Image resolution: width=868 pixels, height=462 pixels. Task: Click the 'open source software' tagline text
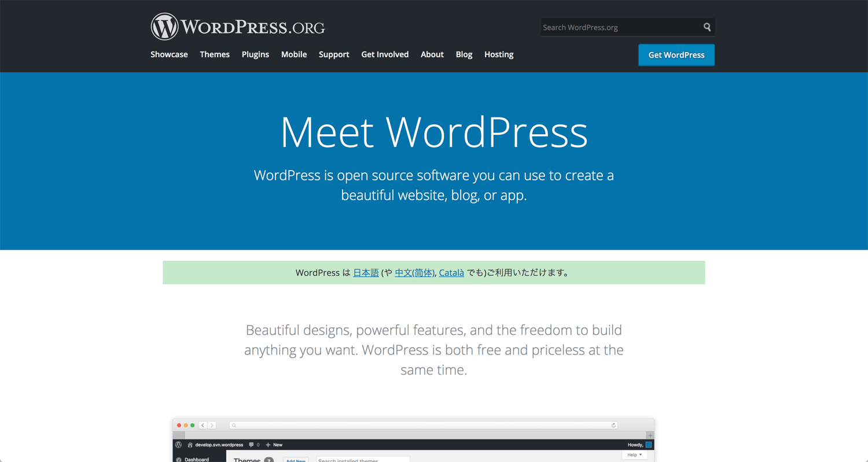point(434,185)
